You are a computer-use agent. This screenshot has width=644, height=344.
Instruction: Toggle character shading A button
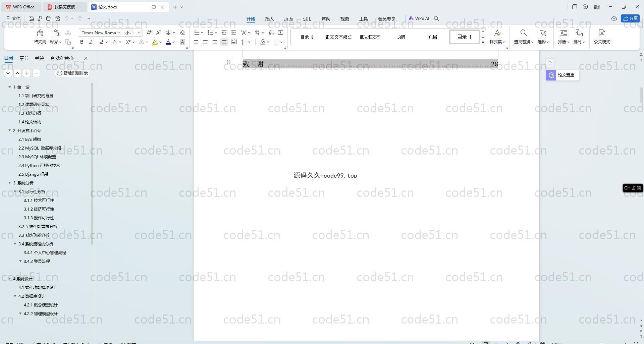(182, 42)
